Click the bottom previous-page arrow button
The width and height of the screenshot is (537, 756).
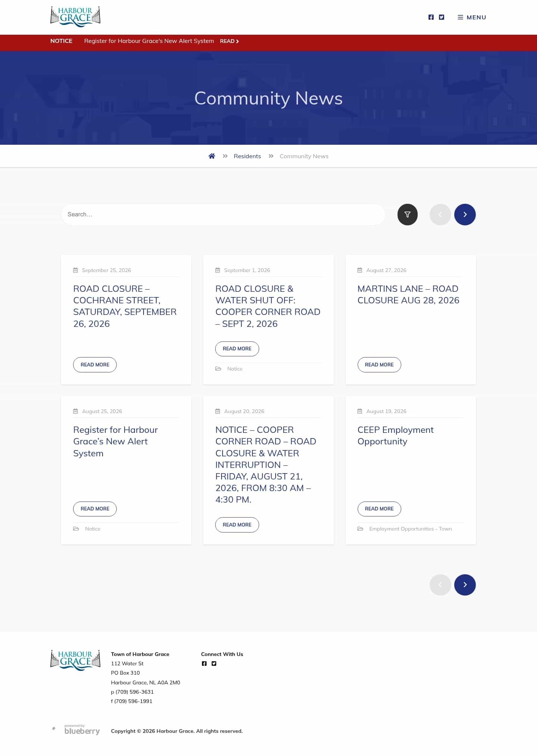click(x=440, y=585)
